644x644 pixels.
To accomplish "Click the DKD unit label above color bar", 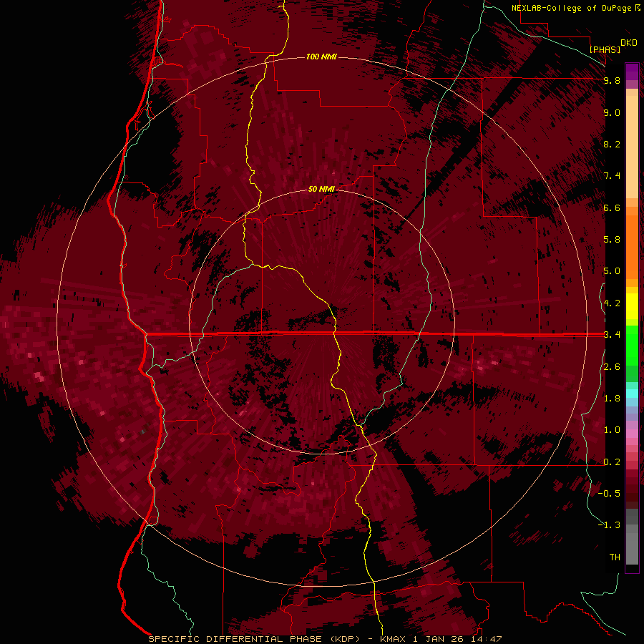I will [x=628, y=43].
